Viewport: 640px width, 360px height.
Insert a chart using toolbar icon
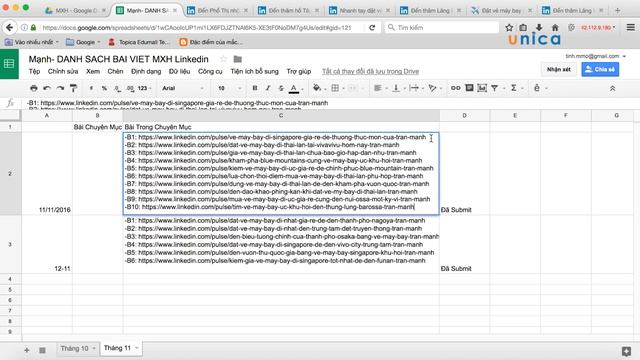click(x=482, y=88)
